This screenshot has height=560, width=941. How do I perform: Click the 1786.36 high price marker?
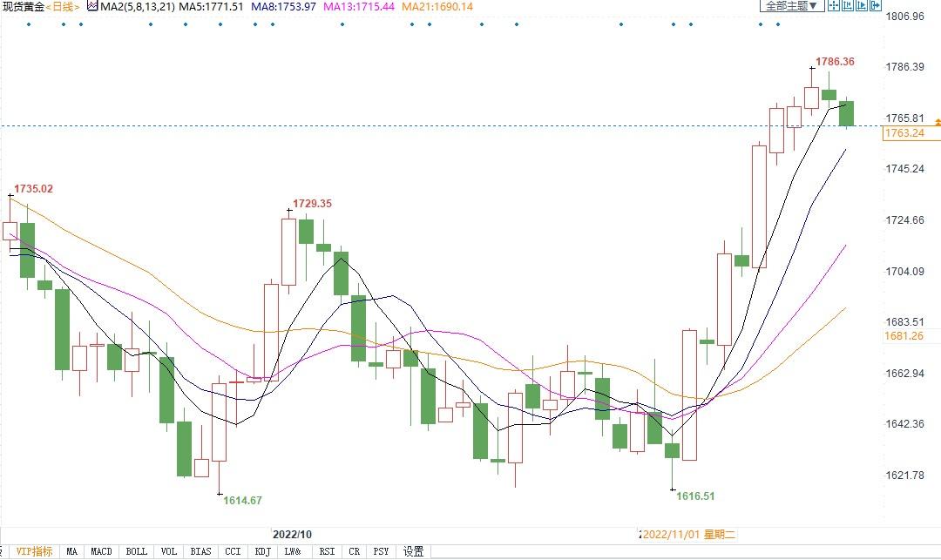(x=834, y=62)
